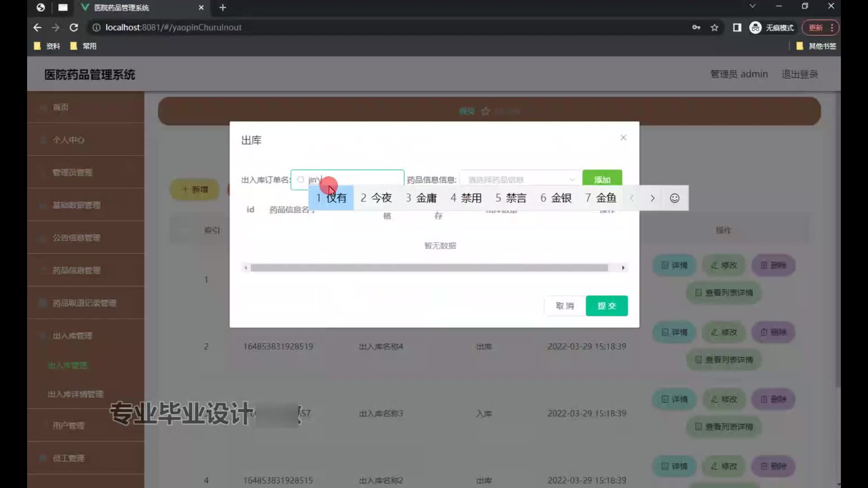Open the emoji picker in IME bar
This screenshot has height=488, width=868.
point(675,198)
